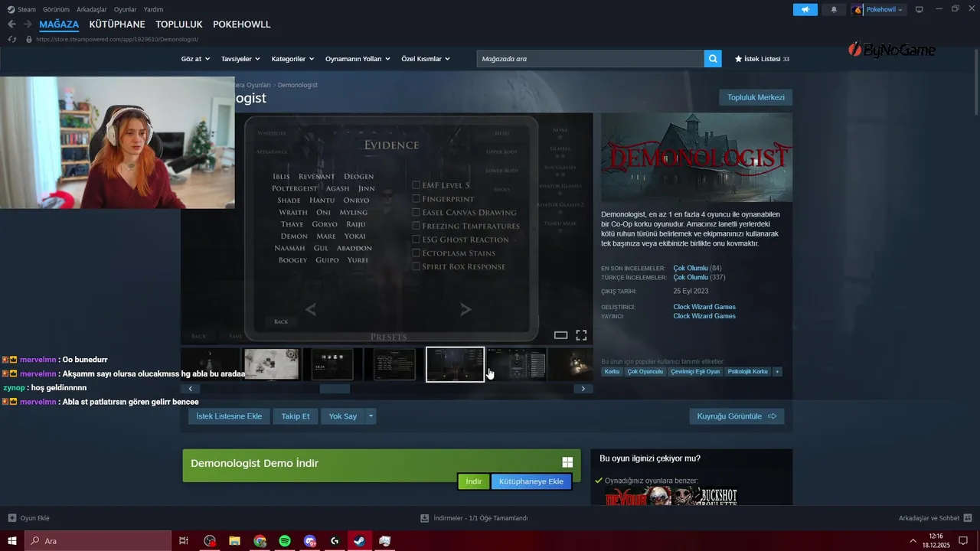Open the Oyunlar menu
Image resolution: width=980 pixels, height=551 pixels.
(126, 9)
